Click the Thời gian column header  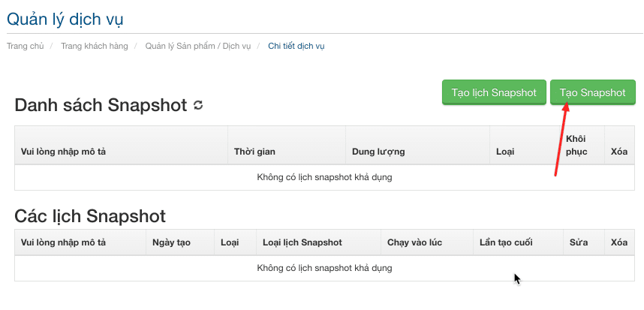coord(254,152)
